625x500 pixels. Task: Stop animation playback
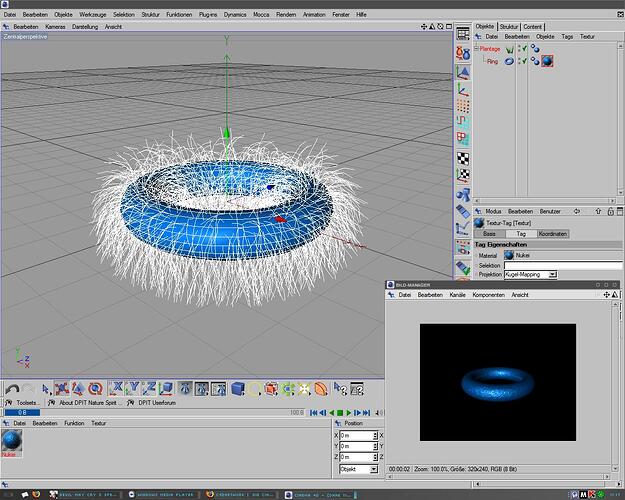tap(340, 413)
